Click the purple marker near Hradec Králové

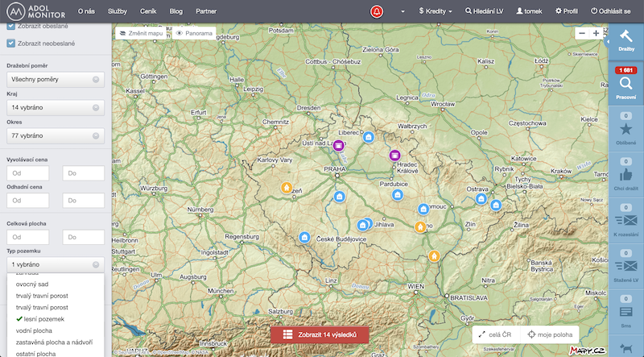pos(394,156)
